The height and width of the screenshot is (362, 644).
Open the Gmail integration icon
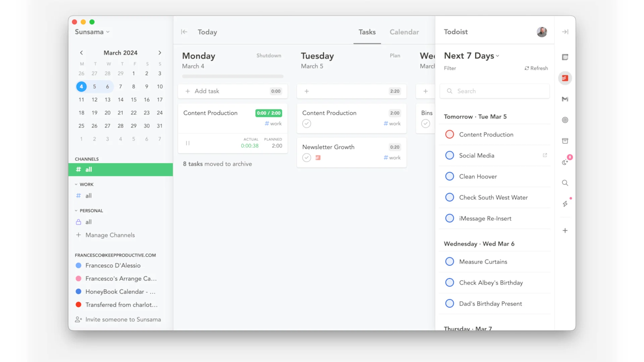pos(565,99)
